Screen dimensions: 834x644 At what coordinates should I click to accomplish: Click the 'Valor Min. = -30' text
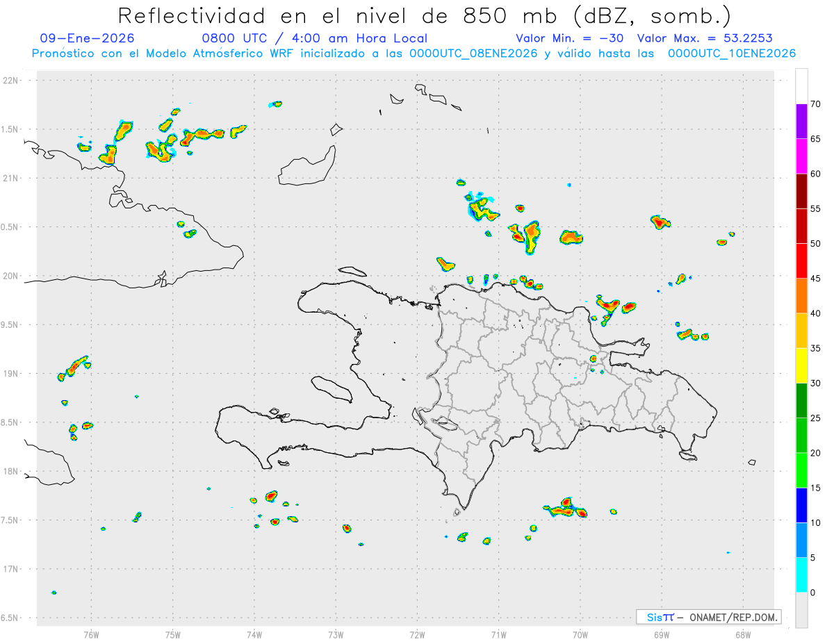(x=569, y=38)
